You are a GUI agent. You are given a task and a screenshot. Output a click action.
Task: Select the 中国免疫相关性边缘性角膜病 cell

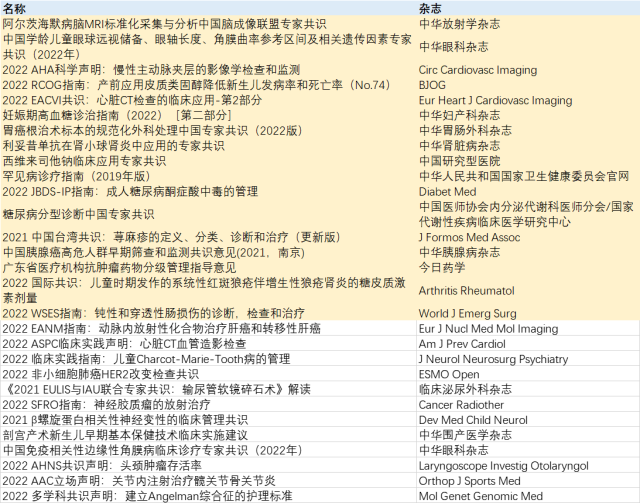tap(208, 450)
